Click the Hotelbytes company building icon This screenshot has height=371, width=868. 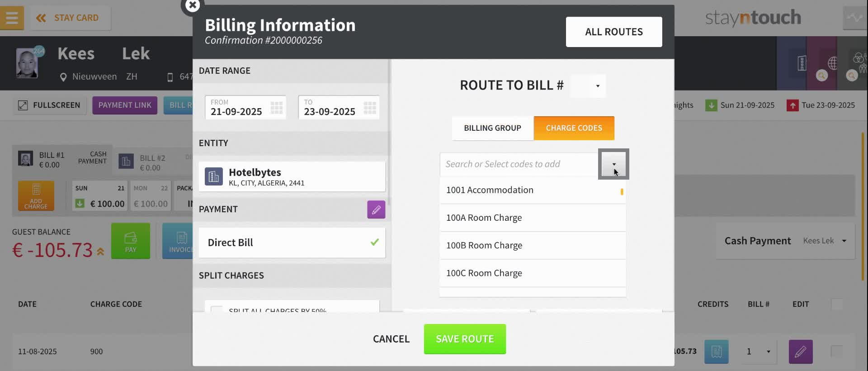214,177
